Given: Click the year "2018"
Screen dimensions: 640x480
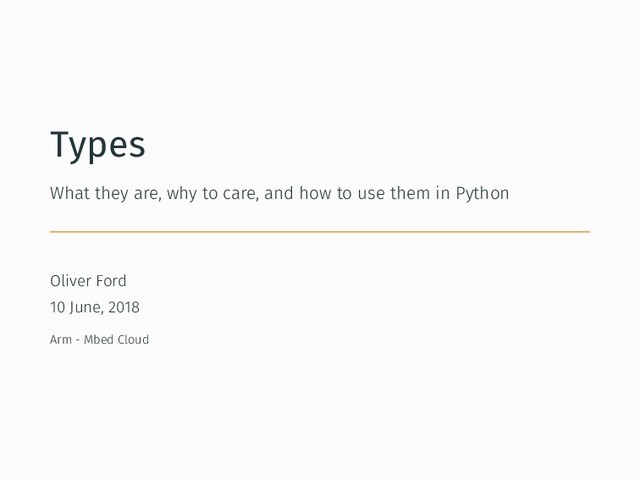Looking at the screenshot, I should 124,307.
